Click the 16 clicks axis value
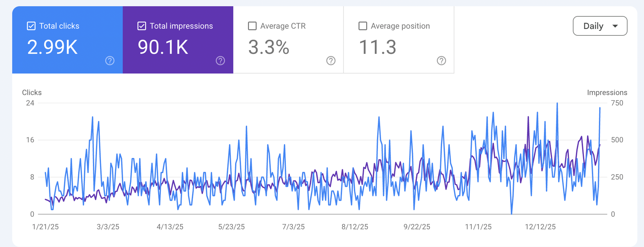Image resolution: width=644 pixels, height=247 pixels. (30, 140)
